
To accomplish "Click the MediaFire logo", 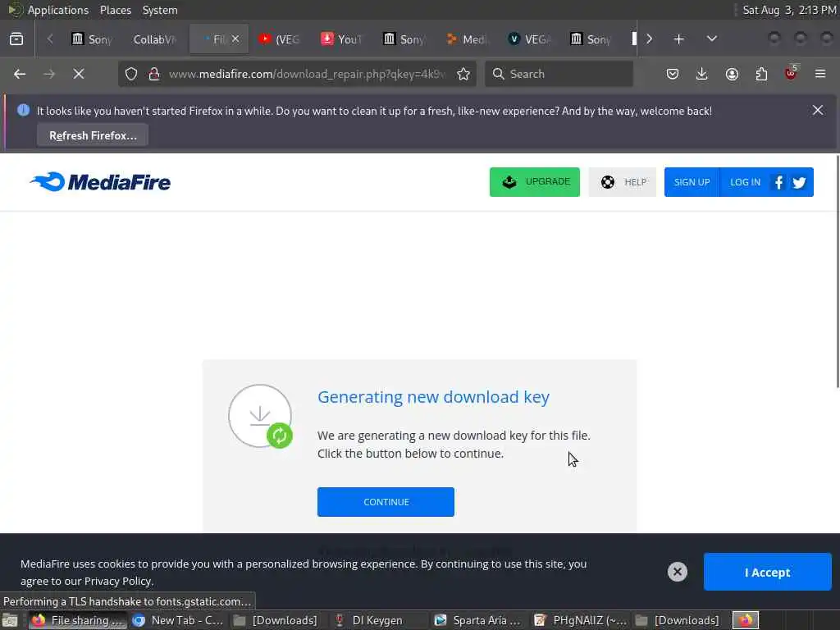I will tap(100, 182).
